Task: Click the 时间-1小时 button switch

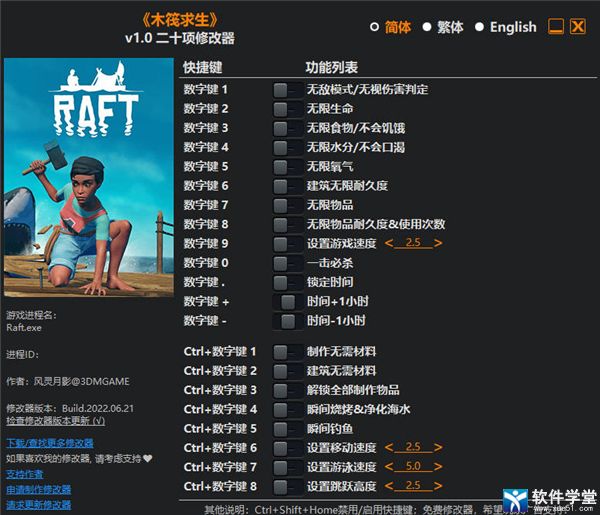Action: pyautogui.click(x=287, y=321)
